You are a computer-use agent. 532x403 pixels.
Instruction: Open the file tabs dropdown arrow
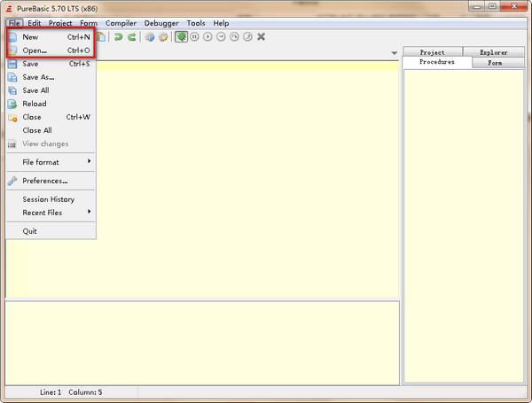[394, 54]
